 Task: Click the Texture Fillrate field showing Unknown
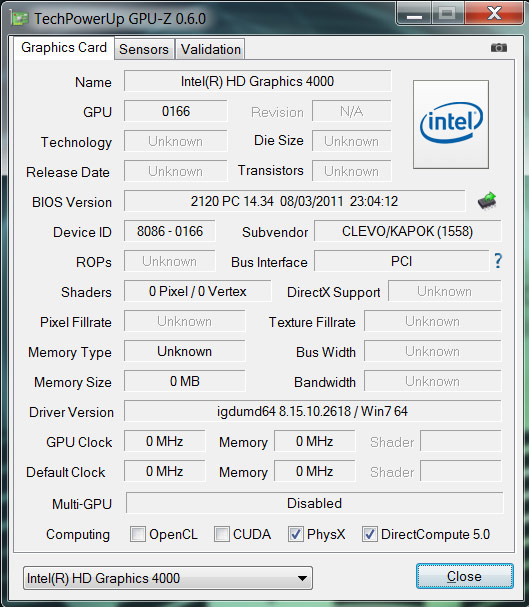(x=433, y=321)
